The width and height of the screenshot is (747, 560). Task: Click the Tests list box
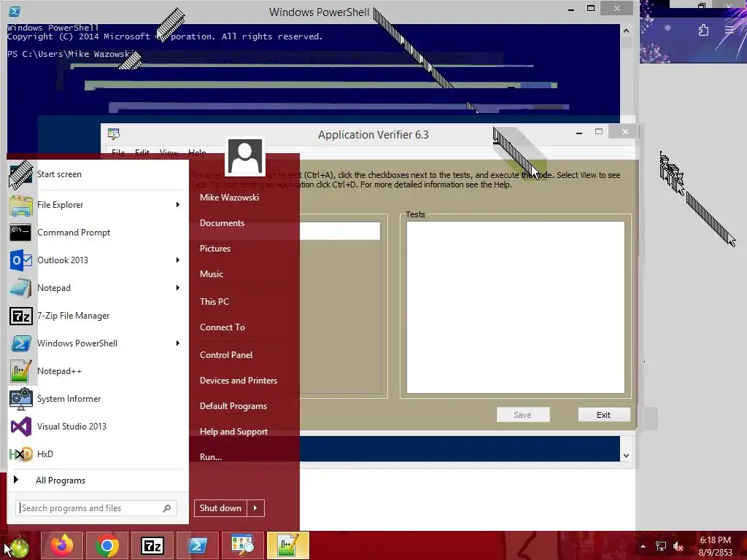516,307
